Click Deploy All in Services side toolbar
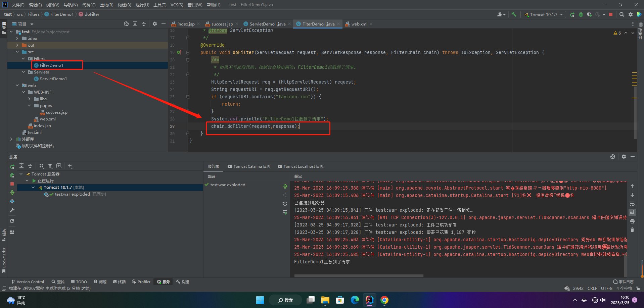Screen dimensions: 644x308 pos(12,193)
